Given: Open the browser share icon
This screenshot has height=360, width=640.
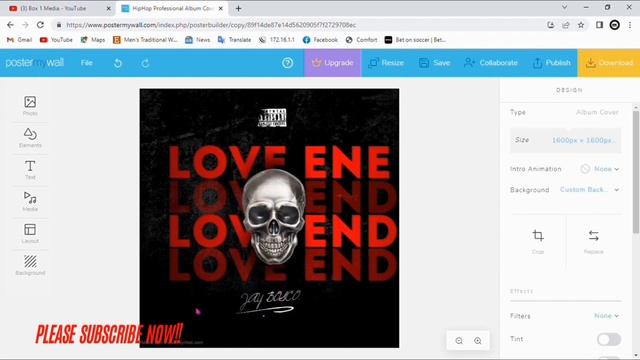Looking at the screenshot, I should pyautogui.click(x=566, y=25).
